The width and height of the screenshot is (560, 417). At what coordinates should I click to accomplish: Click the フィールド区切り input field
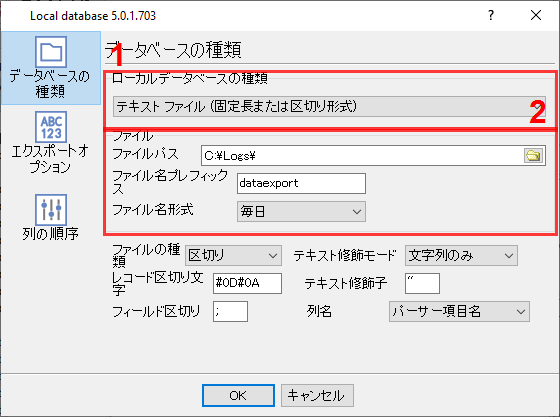(230, 312)
